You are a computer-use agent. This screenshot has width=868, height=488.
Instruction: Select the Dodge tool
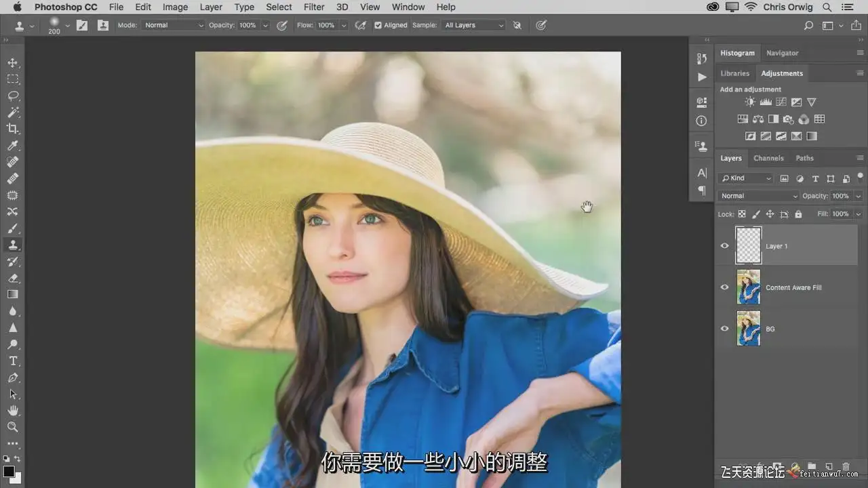(x=13, y=344)
